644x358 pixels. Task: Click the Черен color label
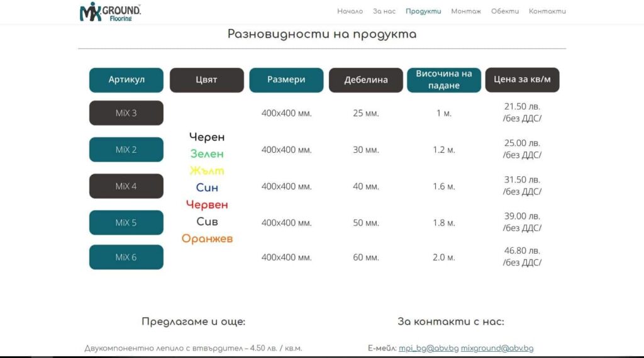pyautogui.click(x=207, y=137)
